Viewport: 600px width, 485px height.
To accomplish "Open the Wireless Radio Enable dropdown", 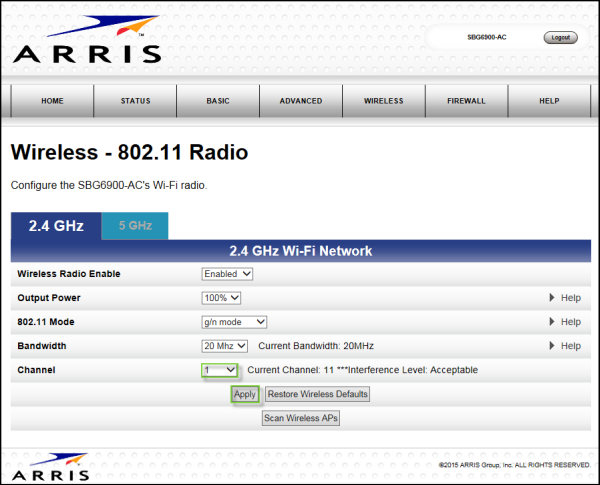I will coord(227,274).
